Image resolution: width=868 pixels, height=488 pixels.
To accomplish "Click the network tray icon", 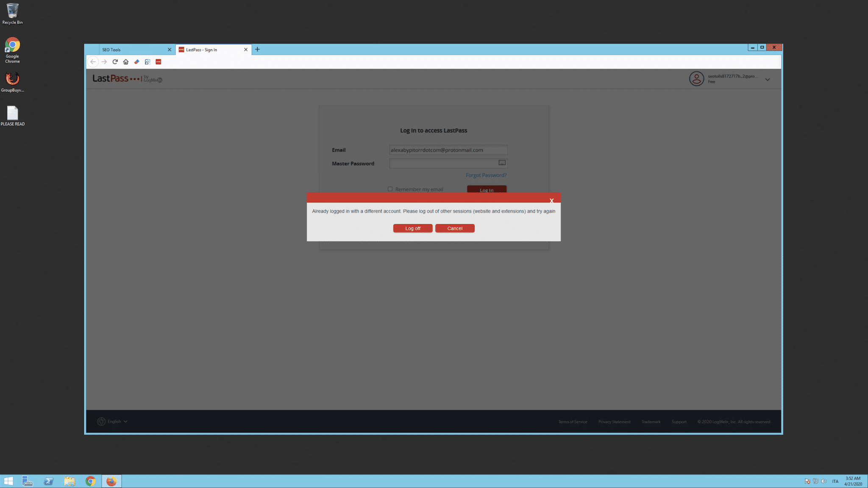I will tap(815, 481).
